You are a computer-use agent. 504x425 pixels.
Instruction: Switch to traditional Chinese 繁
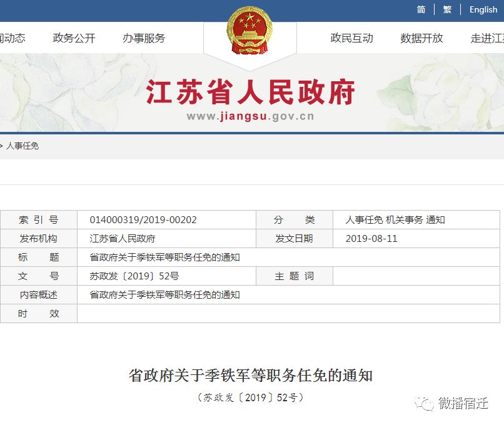coord(447,9)
